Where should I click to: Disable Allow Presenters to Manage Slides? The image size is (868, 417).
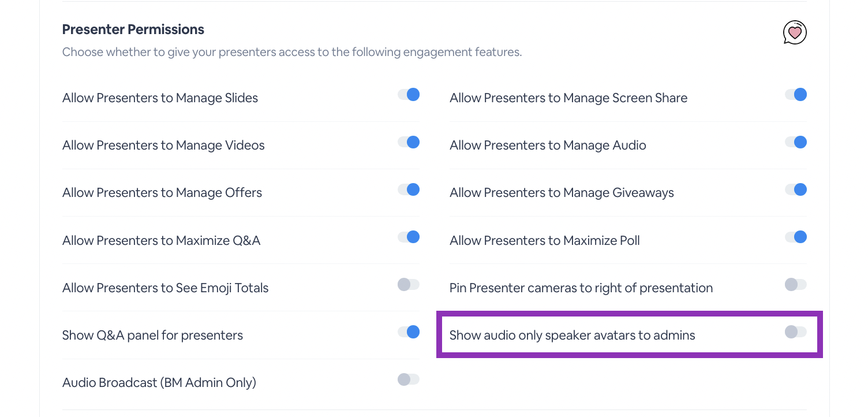(409, 94)
